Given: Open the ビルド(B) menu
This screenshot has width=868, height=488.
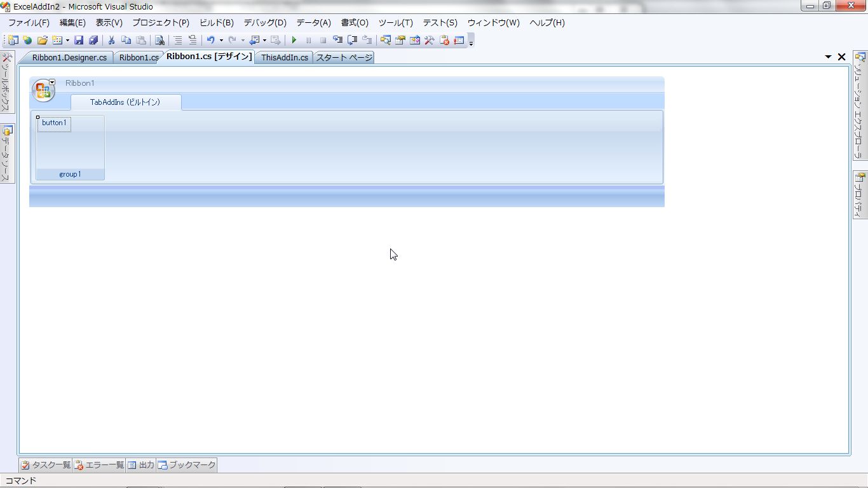Looking at the screenshot, I should point(217,23).
